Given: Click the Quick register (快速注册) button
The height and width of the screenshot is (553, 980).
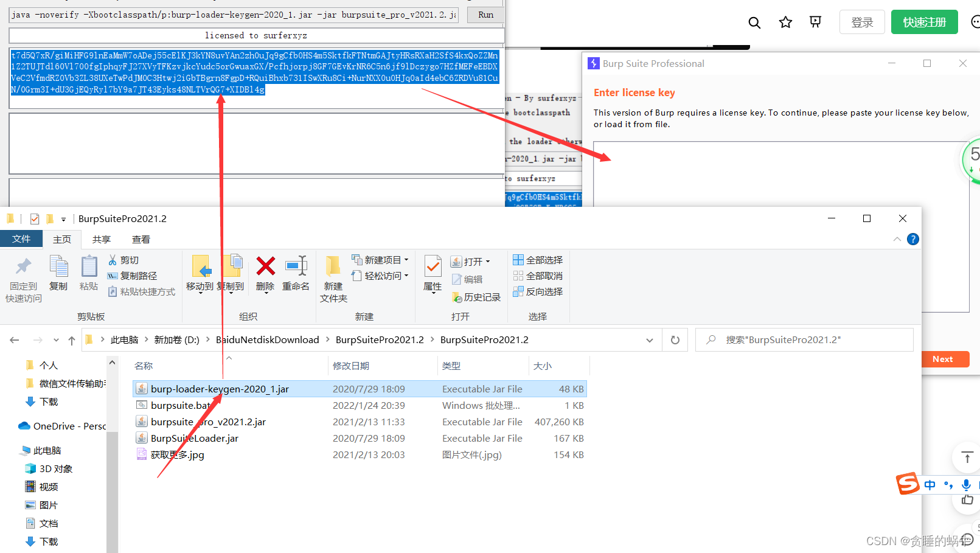Looking at the screenshot, I should point(924,23).
